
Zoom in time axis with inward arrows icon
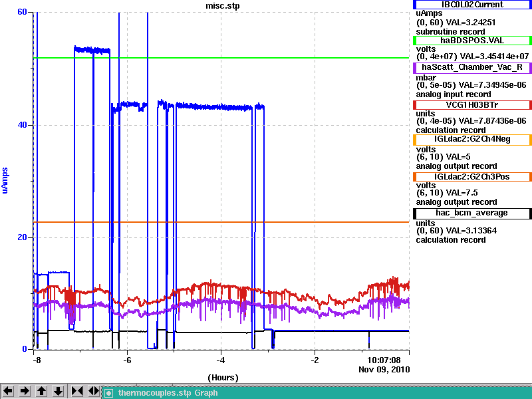point(77,391)
